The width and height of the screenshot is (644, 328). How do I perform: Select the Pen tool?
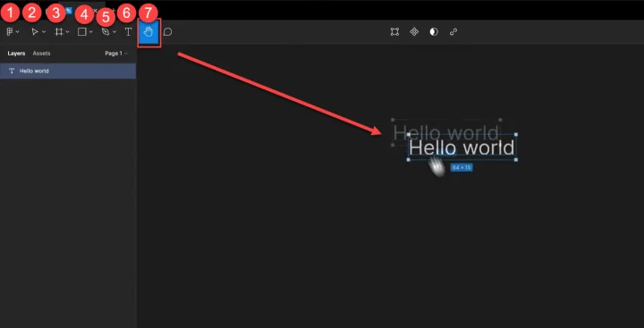(x=106, y=31)
